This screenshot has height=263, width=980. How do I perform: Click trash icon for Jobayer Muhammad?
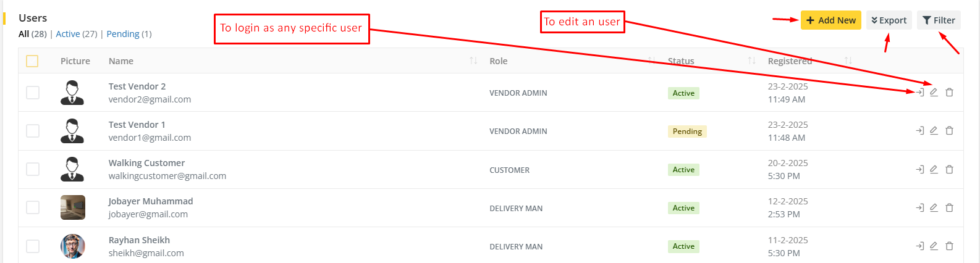tap(949, 207)
